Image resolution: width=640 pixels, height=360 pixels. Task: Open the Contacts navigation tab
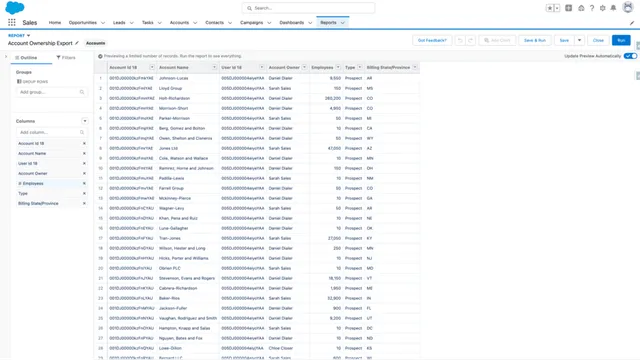(214, 22)
